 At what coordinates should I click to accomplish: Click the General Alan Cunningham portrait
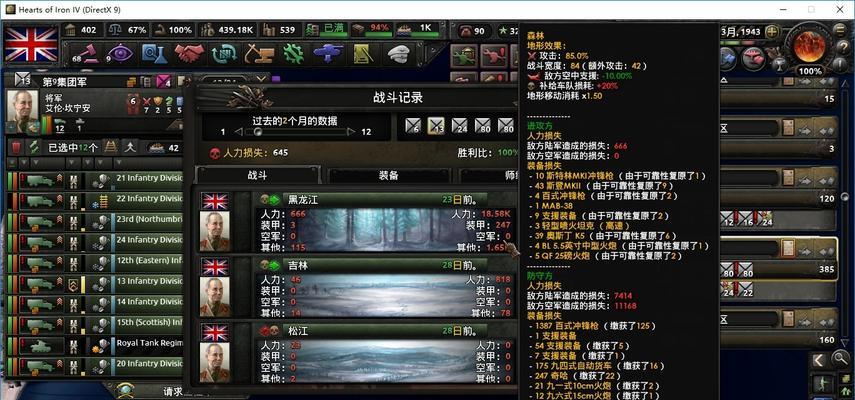tap(22, 111)
